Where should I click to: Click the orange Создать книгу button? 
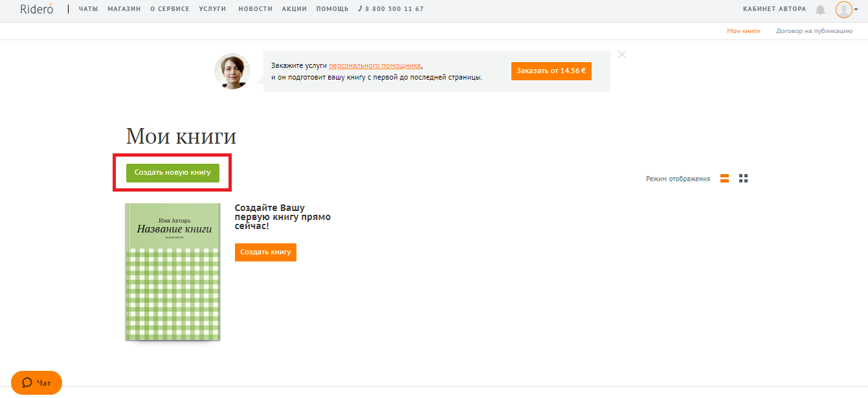[x=265, y=252]
